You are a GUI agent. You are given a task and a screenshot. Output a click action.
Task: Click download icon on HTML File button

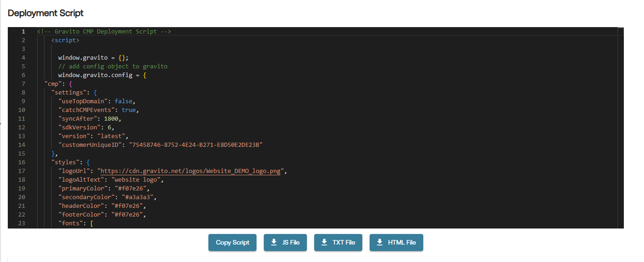click(380, 242)
